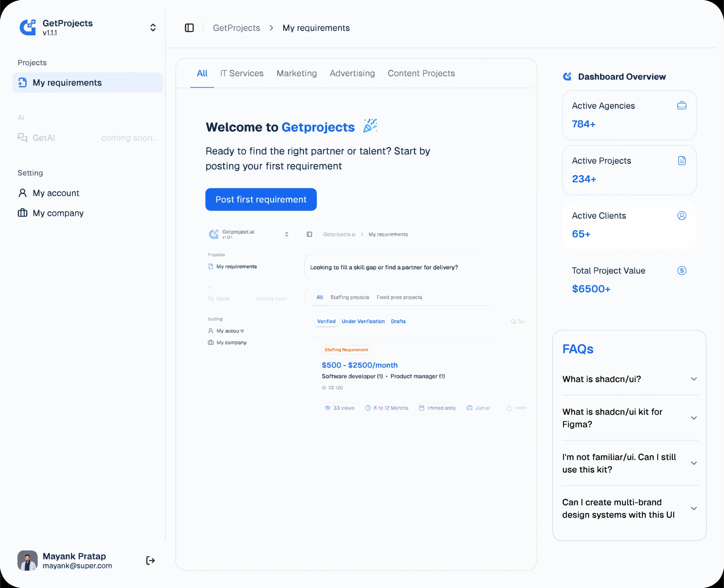
Task: Click the Staffing projects tab in the preview
Action: [x=350, y=297]
